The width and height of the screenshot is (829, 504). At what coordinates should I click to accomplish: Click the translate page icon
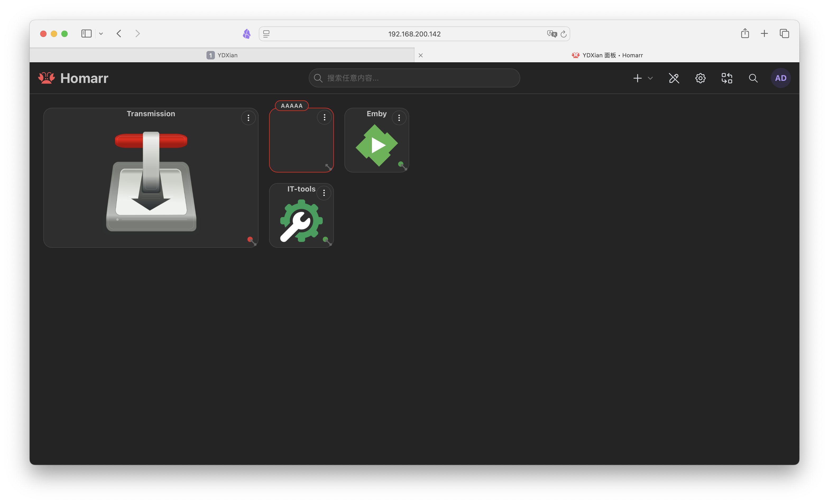click(552, 34)
